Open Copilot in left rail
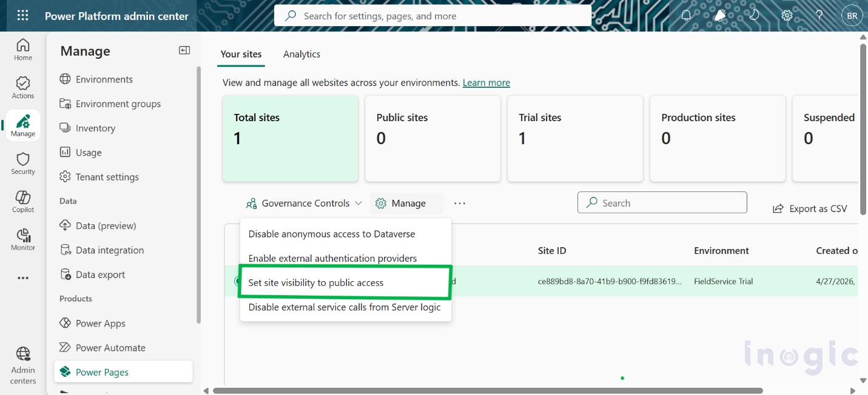The width and height of the screenshot is (868, 395). [23, 202]
